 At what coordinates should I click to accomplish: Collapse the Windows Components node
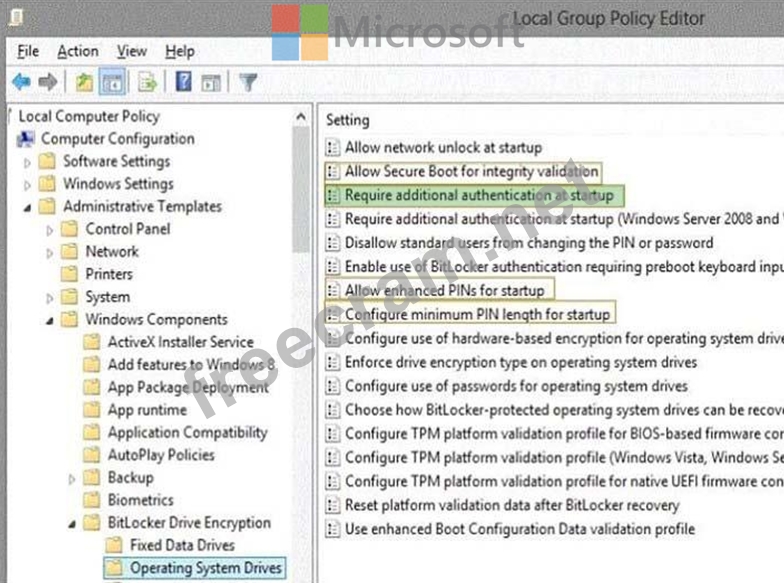point(50,320)
